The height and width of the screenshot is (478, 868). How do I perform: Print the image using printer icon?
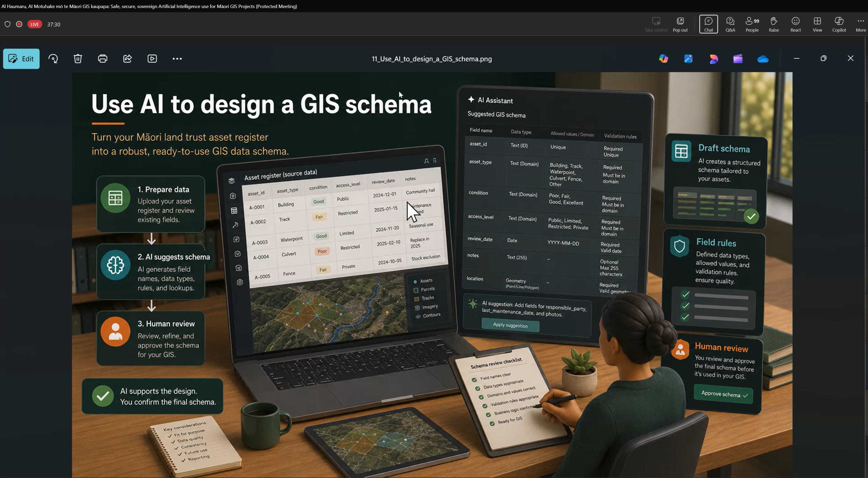pyautogui.click(x=103, y=59)
